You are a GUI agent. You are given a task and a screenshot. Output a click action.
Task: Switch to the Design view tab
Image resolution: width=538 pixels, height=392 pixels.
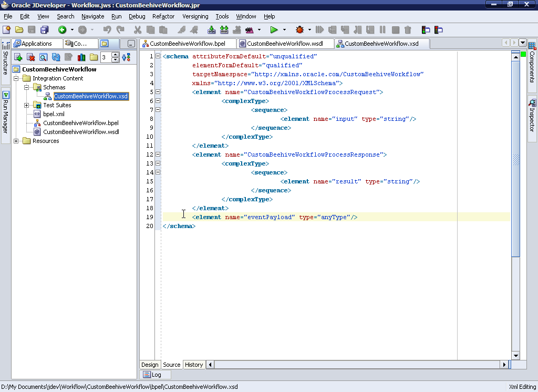(150, 365)
